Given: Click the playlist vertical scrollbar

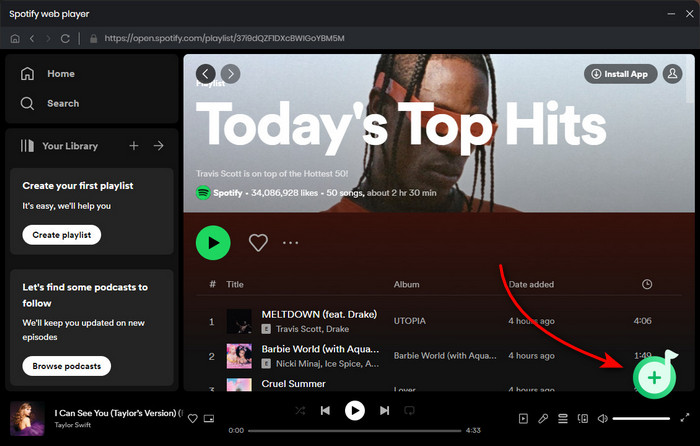Looking at the screenshot, I should pos(690,79).
